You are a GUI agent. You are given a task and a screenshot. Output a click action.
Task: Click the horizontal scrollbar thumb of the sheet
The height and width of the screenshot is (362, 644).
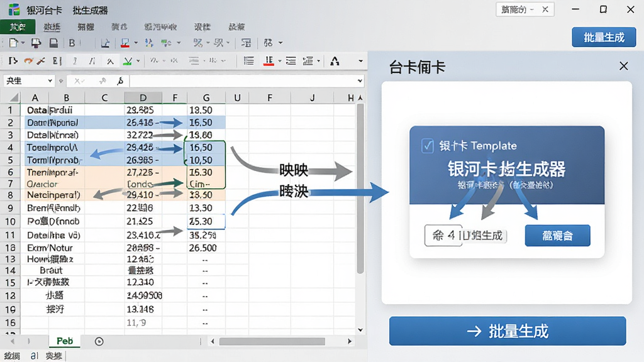272,341
